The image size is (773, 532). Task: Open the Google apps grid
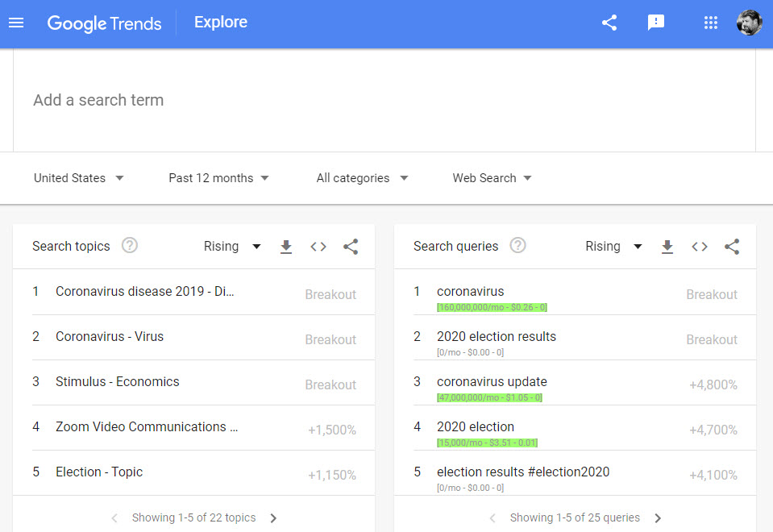click(x=710, y=23)
